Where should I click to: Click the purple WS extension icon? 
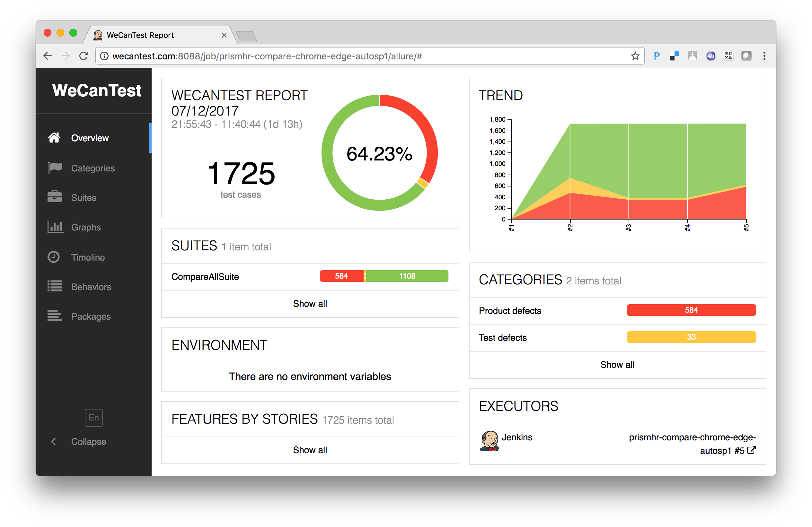(711, 56)
